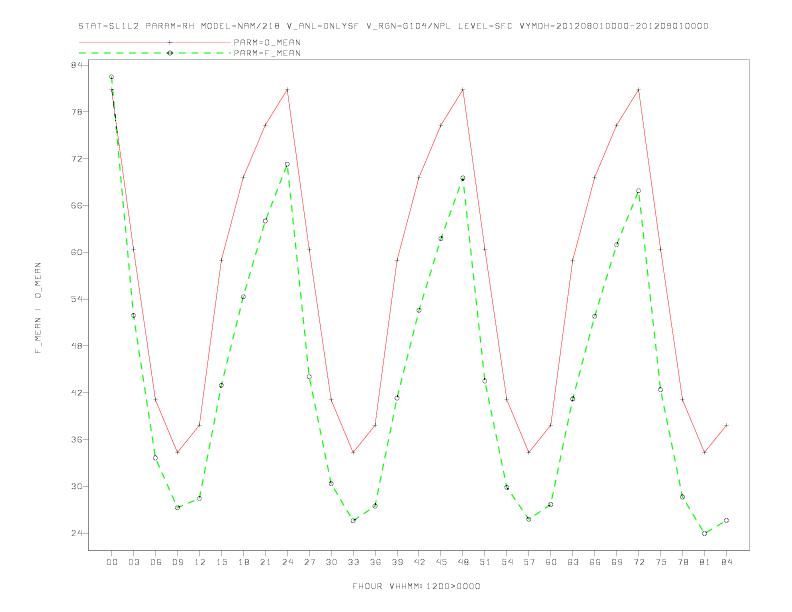Click the green F_MEAN circle marker at hour 24

pos(287,164)
